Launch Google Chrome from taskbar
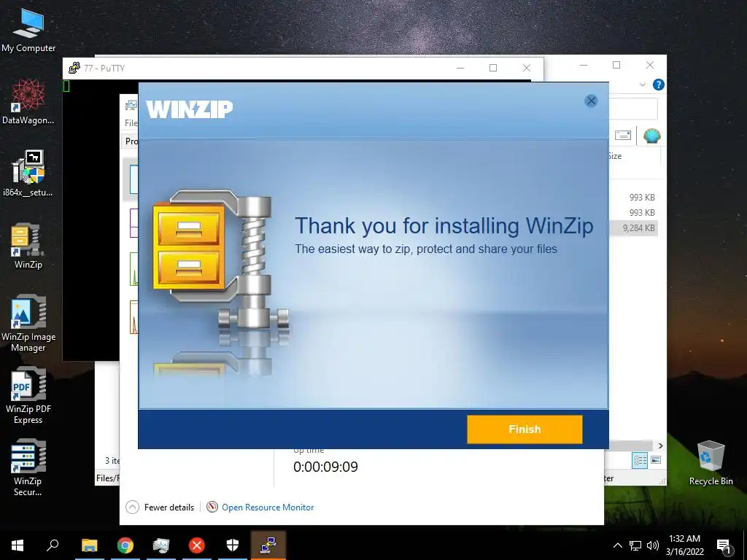747x560 pixels. tap(125, 545)
